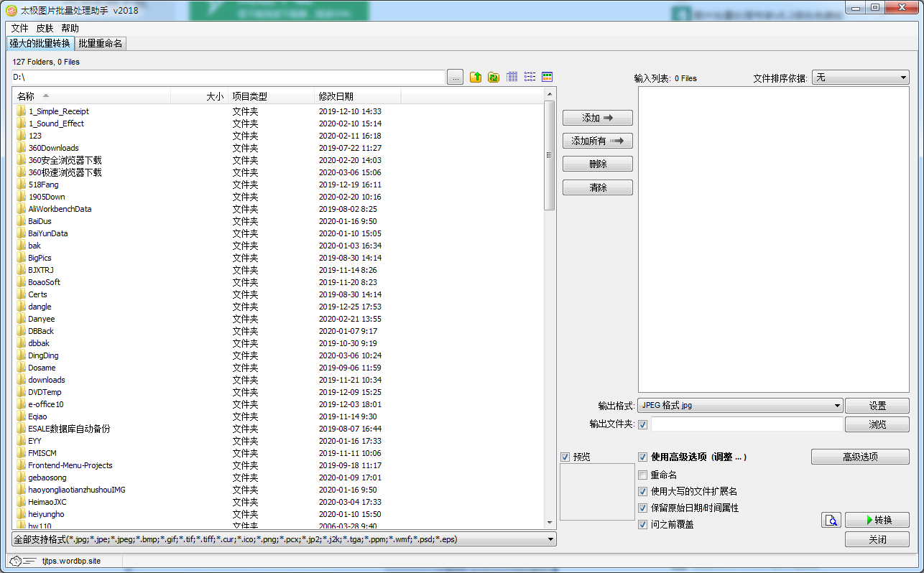Switch to small list view icon
The image size is (924, 573).
pos(530,77)
